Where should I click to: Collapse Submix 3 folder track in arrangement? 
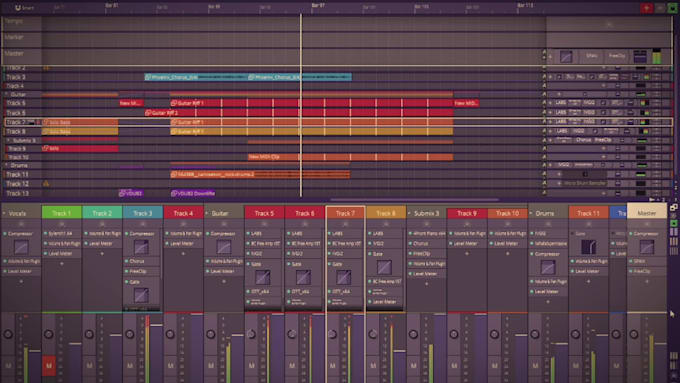[x=8, y=140]
